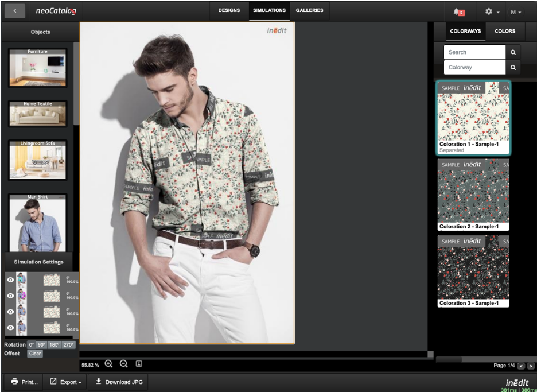537x392 pixels.
Task: Click pattern swatch of the bottom layer
Action: (52, 328)
